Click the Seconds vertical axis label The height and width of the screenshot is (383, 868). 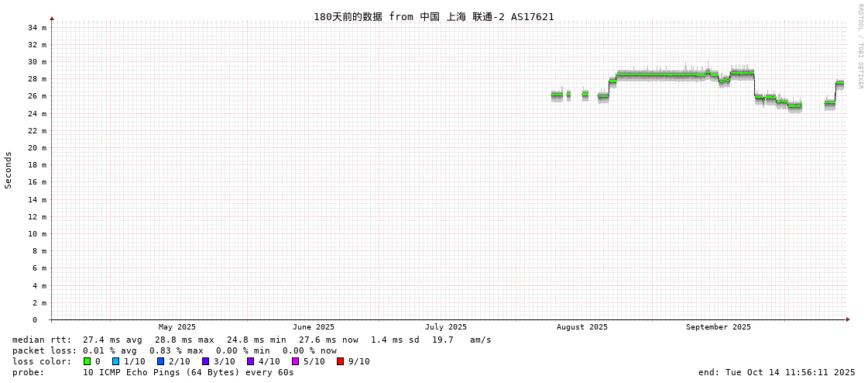(x=9, y=170)
